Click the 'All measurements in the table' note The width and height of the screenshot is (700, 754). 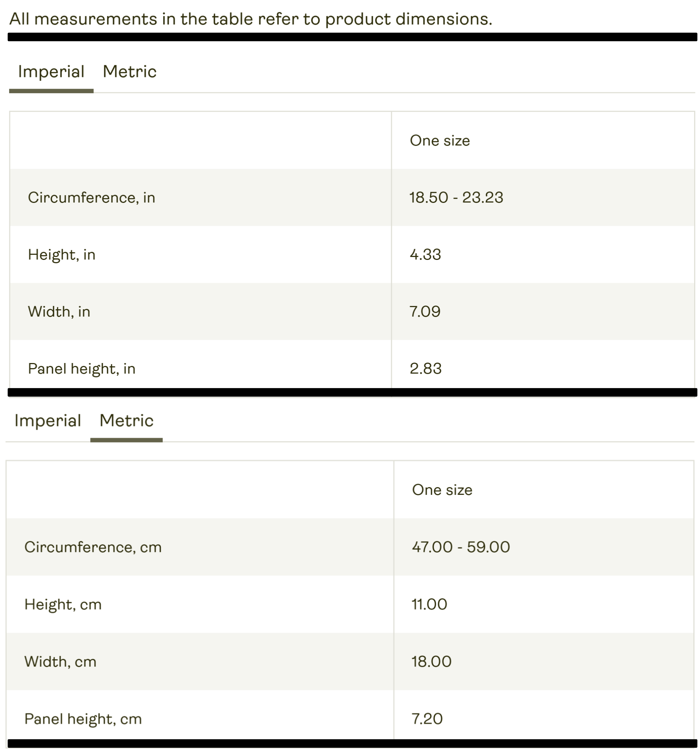point(251,19)
